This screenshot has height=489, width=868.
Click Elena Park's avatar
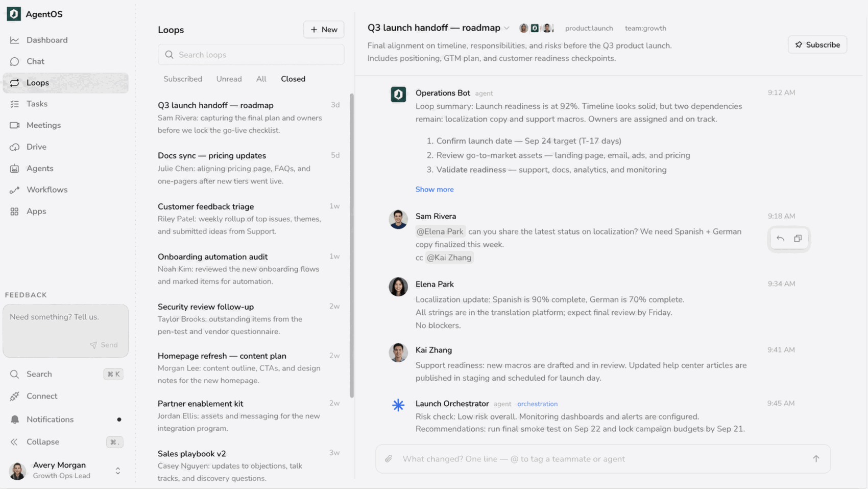(x=398, y=287)
